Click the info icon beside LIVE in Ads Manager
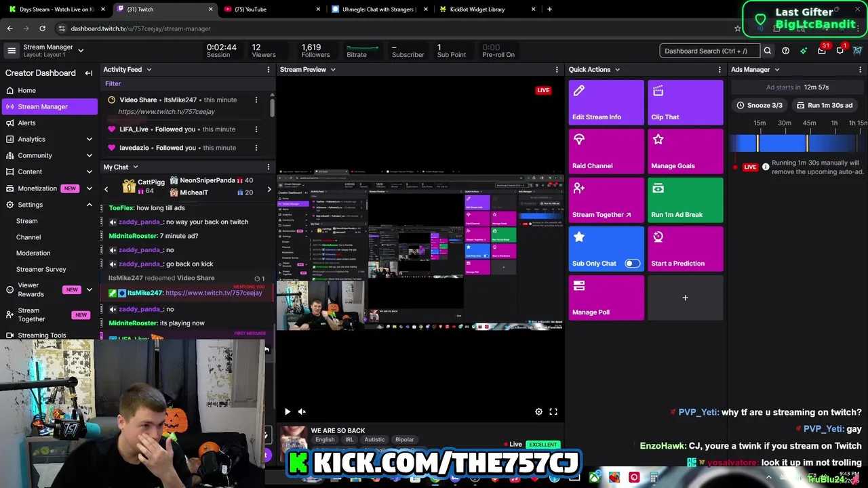The width and height of the screenshot is (868, 488). (x=766, y=167)
